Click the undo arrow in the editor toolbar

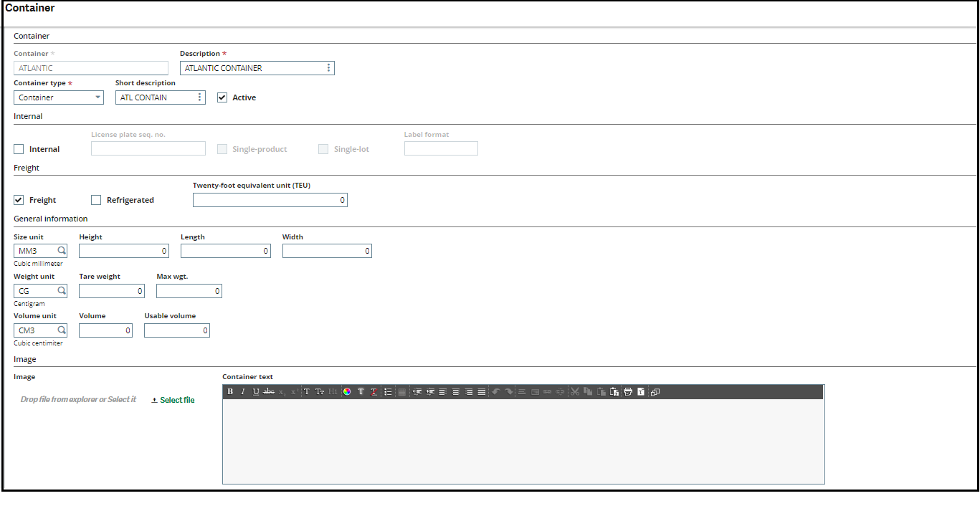[495, 392]
